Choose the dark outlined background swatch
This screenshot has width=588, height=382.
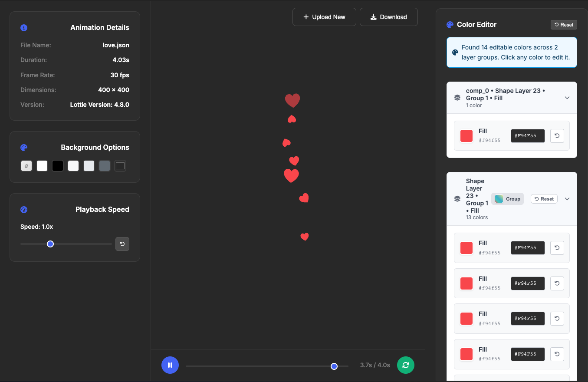click(120, 166)
